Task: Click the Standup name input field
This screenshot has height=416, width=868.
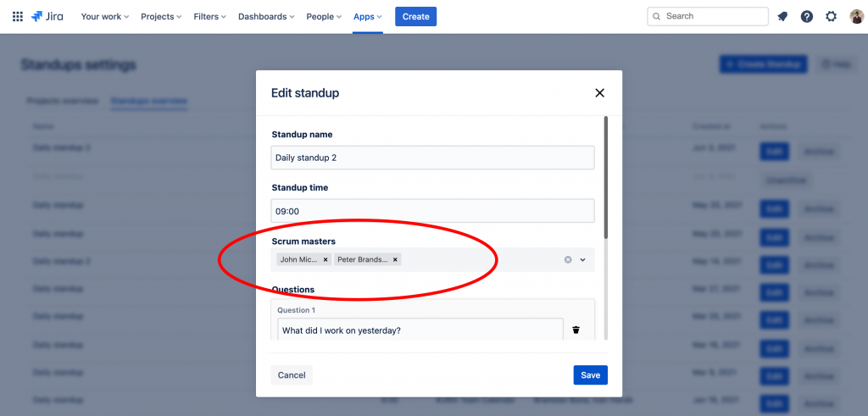Action: [433, 158]
